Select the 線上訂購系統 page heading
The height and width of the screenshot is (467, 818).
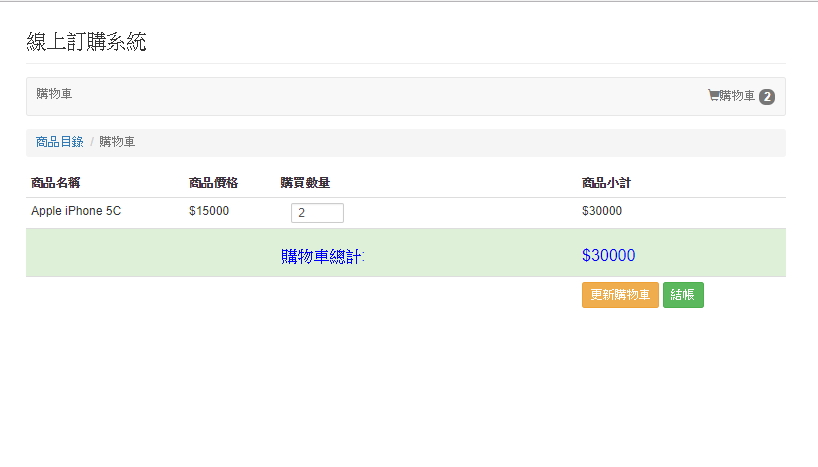click(86, 42)
